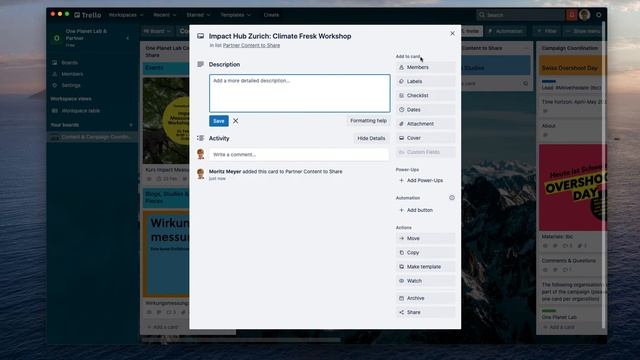This screenshot has width=640, height=360.
Task: Click into the description text area
Action: (300, 93)
